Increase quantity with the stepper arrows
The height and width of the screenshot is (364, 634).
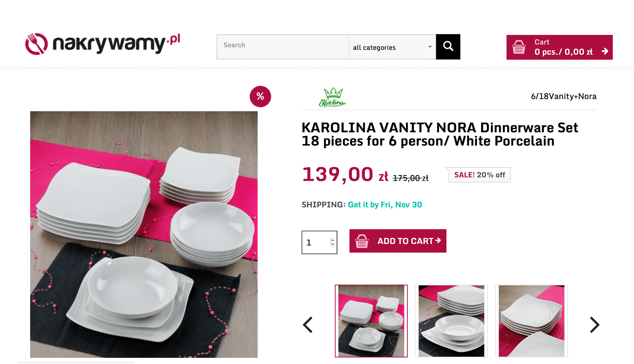pyautogui.click(x=332, y=240)
